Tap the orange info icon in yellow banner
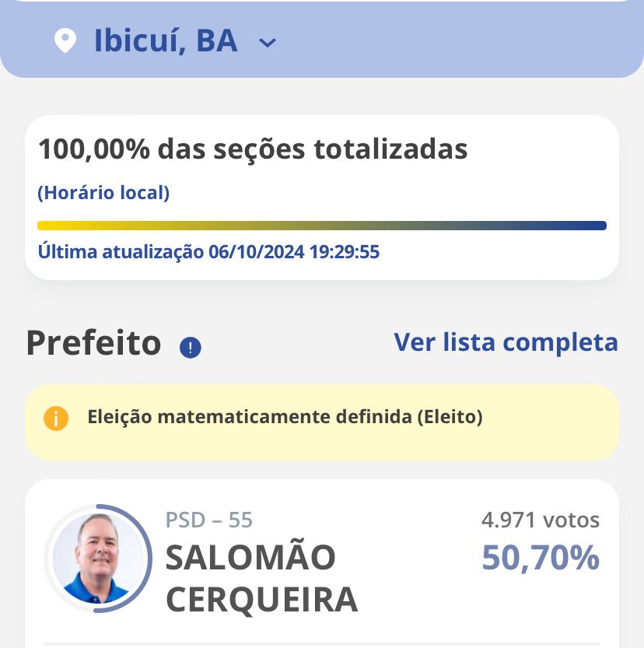This screenshot has width=644, height=648. (56, 419)
